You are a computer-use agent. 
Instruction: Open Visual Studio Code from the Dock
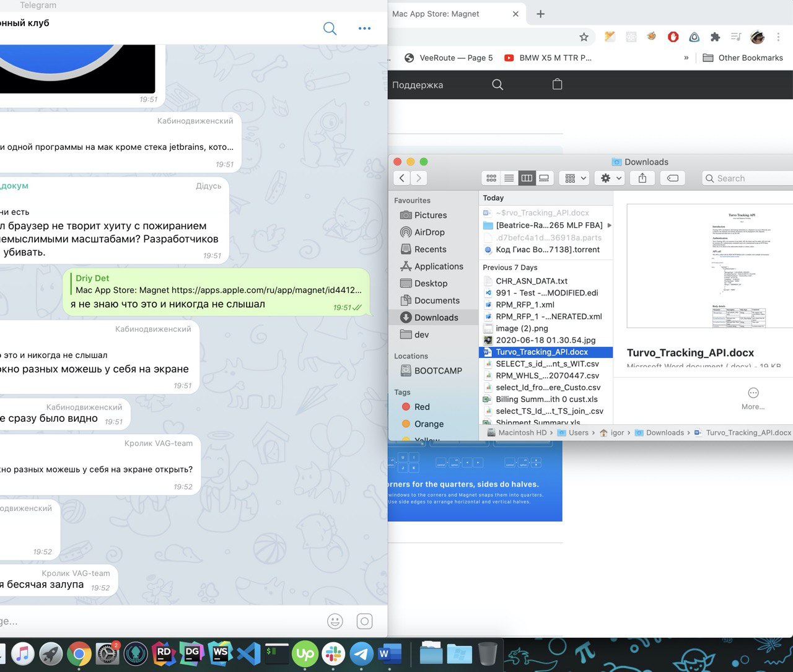click(248, 654)
